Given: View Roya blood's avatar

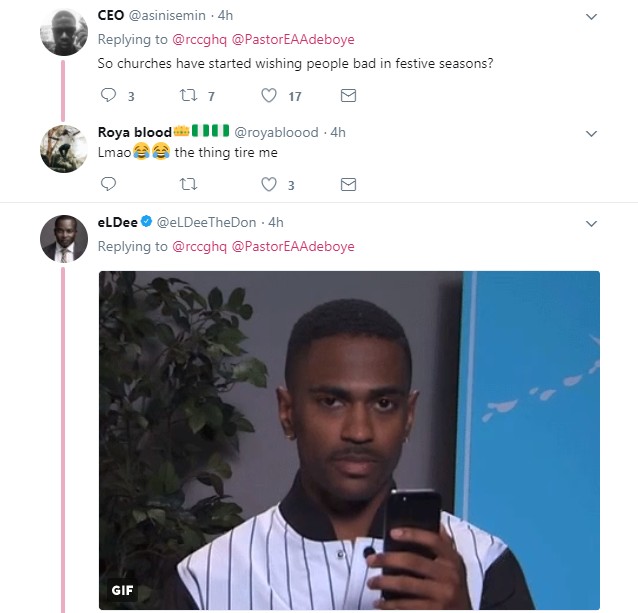Looking at the screenshot, I should click(63, 149).
